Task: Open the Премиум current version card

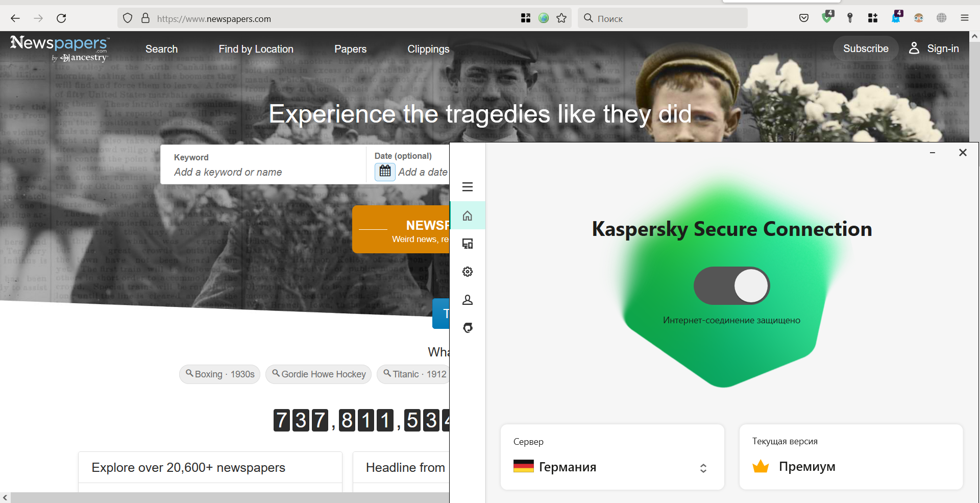Action: [851, 457]
